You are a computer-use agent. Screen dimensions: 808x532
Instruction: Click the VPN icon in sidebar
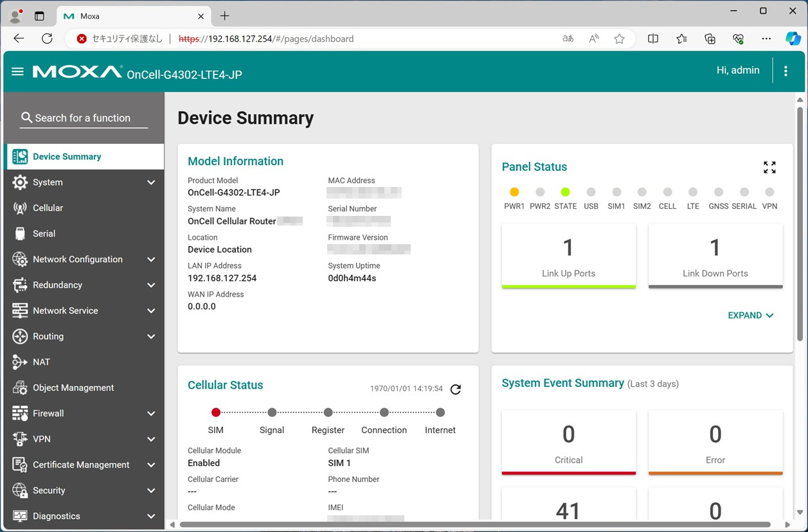click(x=20, y=439)
